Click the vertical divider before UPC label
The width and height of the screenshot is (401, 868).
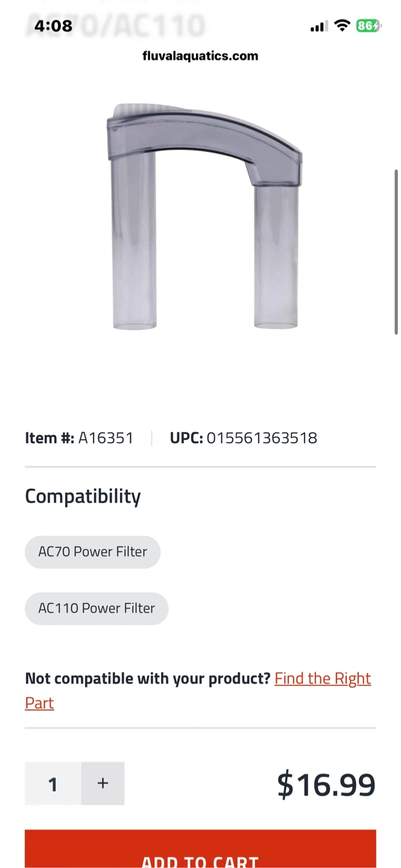(151, 438)
